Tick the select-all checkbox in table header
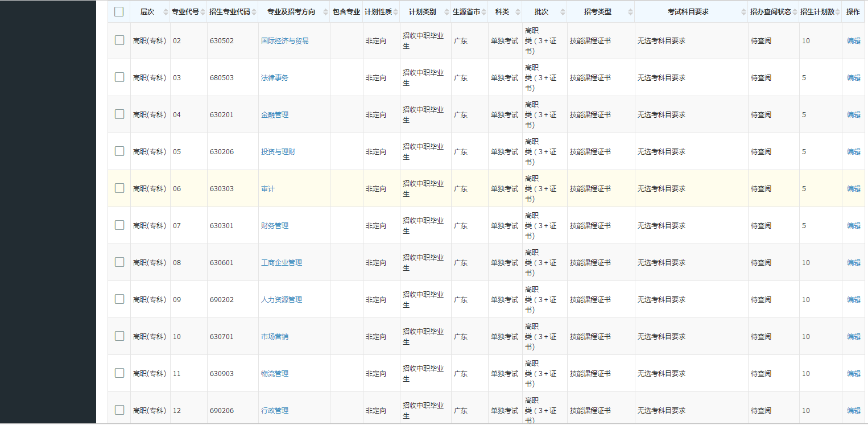 pos(119,11)
